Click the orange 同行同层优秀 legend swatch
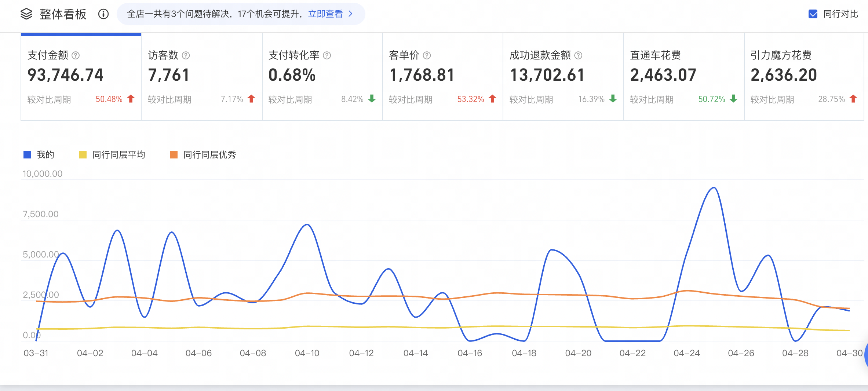The height and width of the screenshot is (391, 868). tap(174, 155)
